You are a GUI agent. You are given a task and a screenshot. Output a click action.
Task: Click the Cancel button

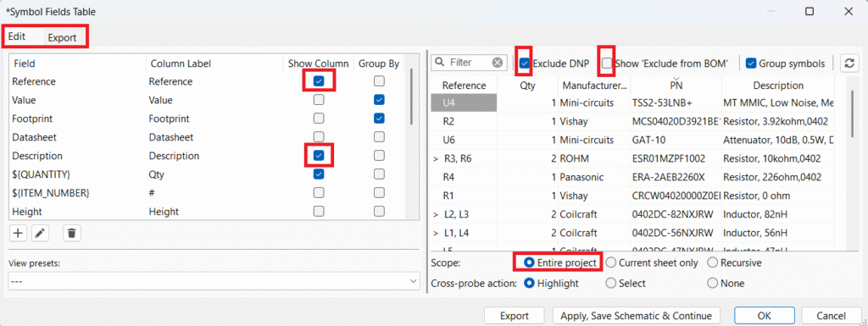pyautogui.click(x=831, y=316)
